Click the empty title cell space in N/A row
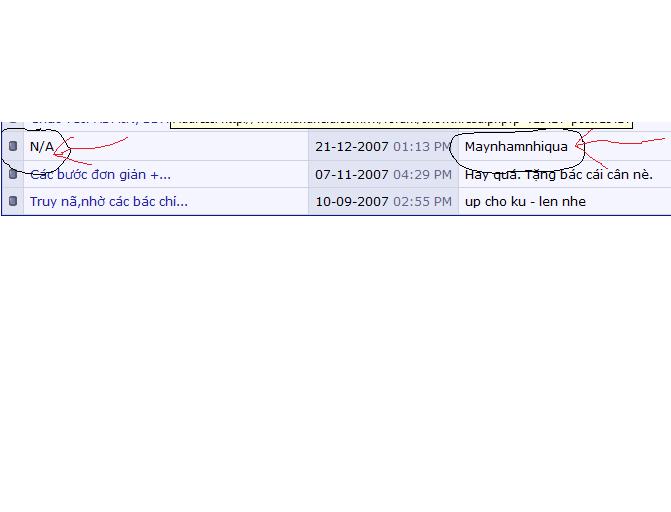Viewport: 671px width, 512px height. tap(200, 147)
